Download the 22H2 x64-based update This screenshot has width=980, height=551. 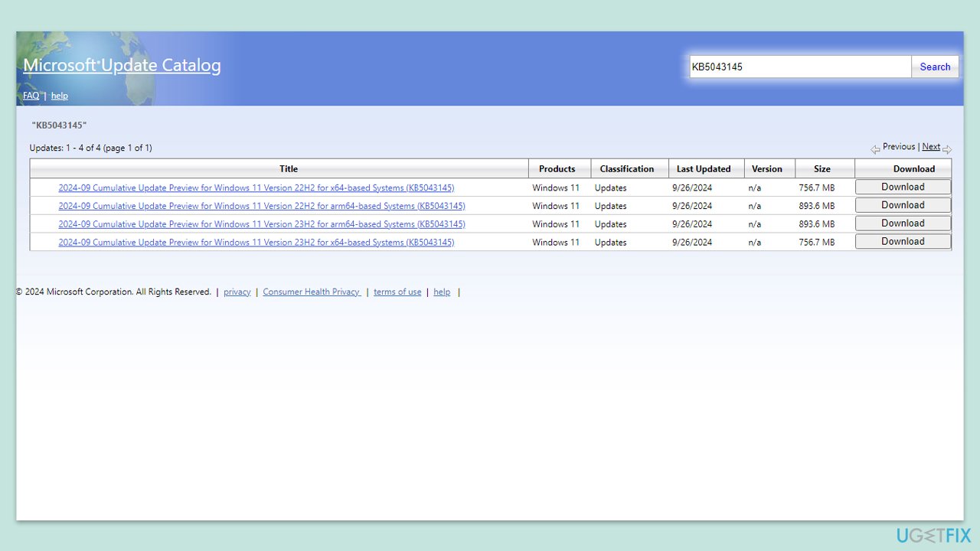tap(903, 187)
